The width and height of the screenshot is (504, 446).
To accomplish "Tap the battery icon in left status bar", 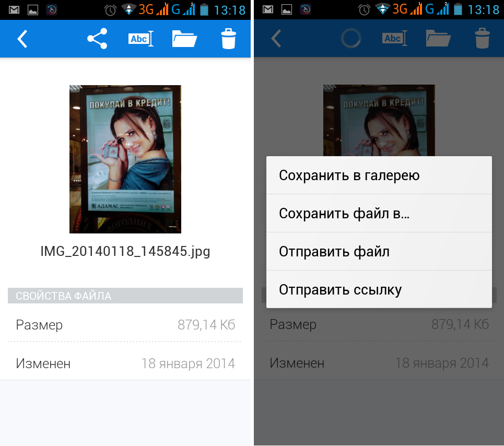I will tap(204, 9).
